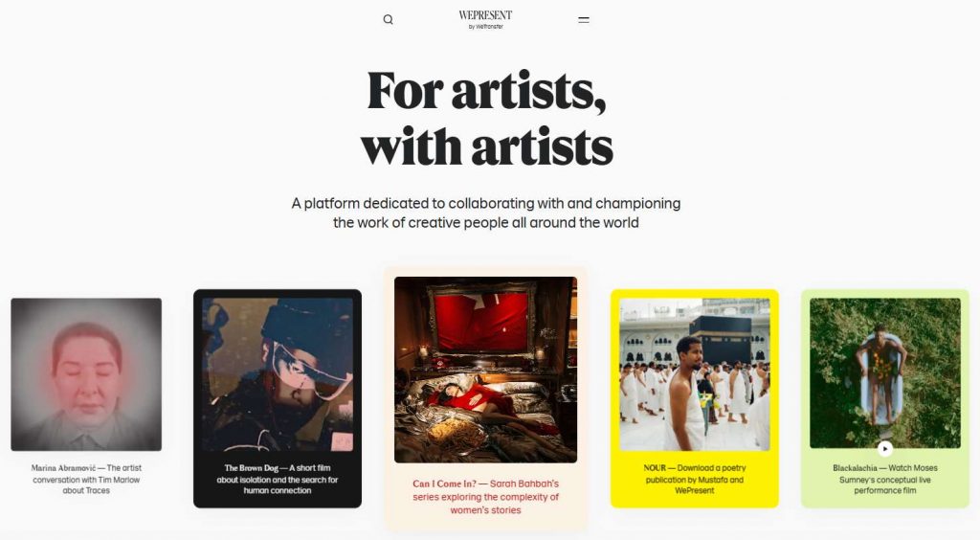
Task: Follow The Brown Dog caption link
Action: pos(278,480)
